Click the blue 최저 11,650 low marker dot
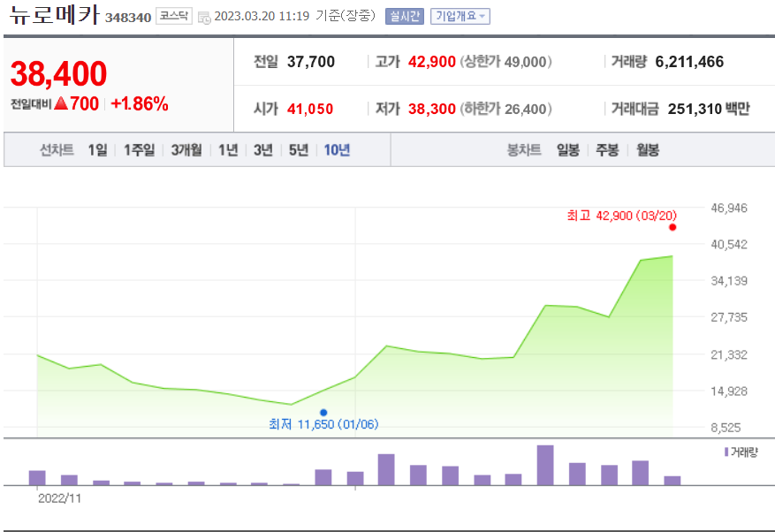Image resolution: width=775 pixels, height=532 pixels. tap(323, 413)
